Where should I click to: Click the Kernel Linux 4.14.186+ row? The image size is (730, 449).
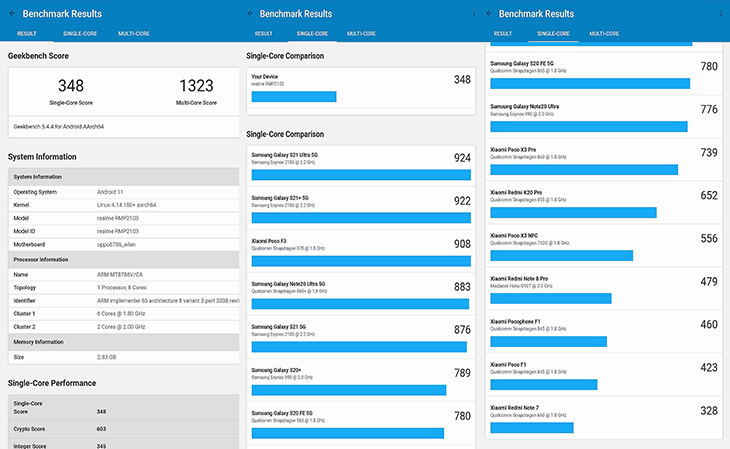(x=124, y=205)
